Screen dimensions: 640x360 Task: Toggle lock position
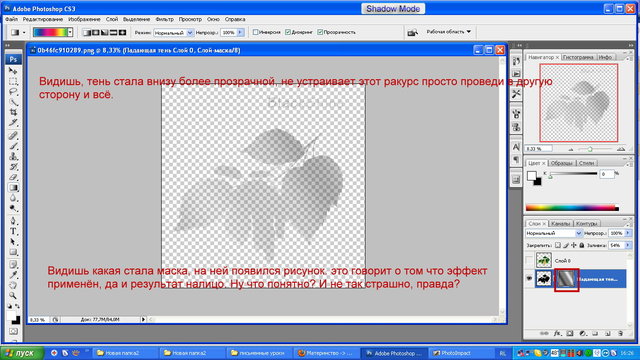pyautogui.click(x=573, y=245)
